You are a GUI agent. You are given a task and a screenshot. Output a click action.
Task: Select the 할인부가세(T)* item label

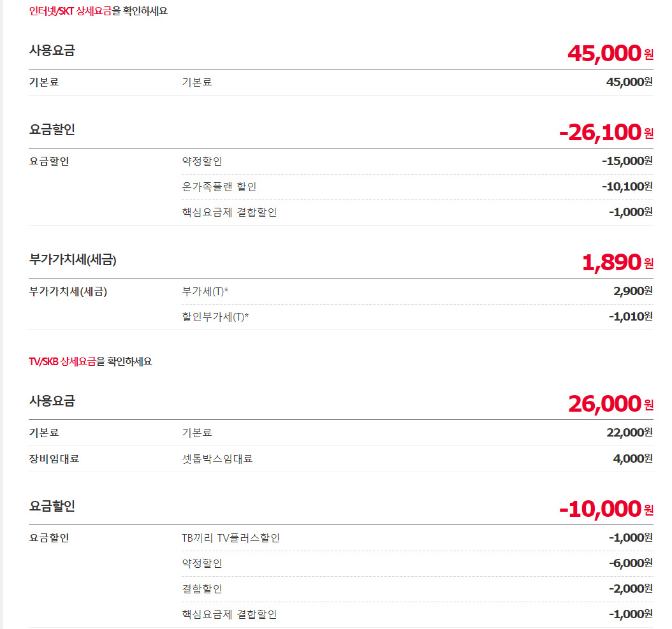[215, 317]
